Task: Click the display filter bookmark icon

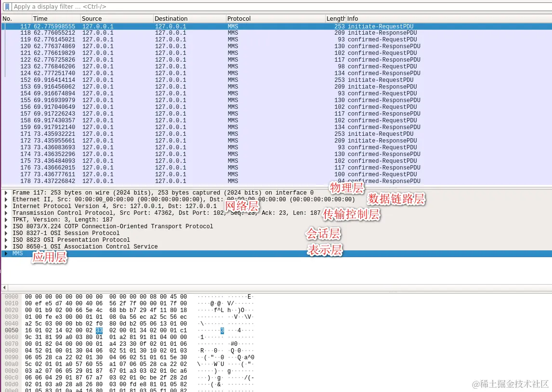Action: tap(7, 7)
